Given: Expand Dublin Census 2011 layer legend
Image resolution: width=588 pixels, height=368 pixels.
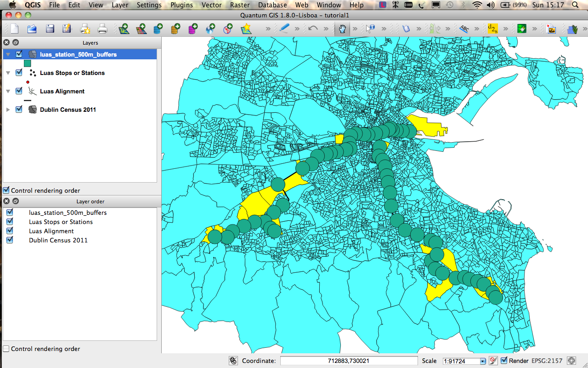Looking at the screenshot, I should click(x=8, y=109).
